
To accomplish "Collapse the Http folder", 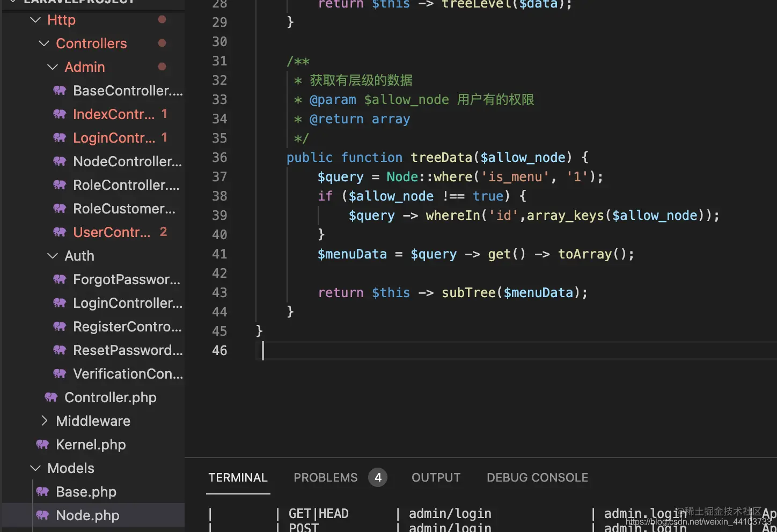I will [36, 20].
